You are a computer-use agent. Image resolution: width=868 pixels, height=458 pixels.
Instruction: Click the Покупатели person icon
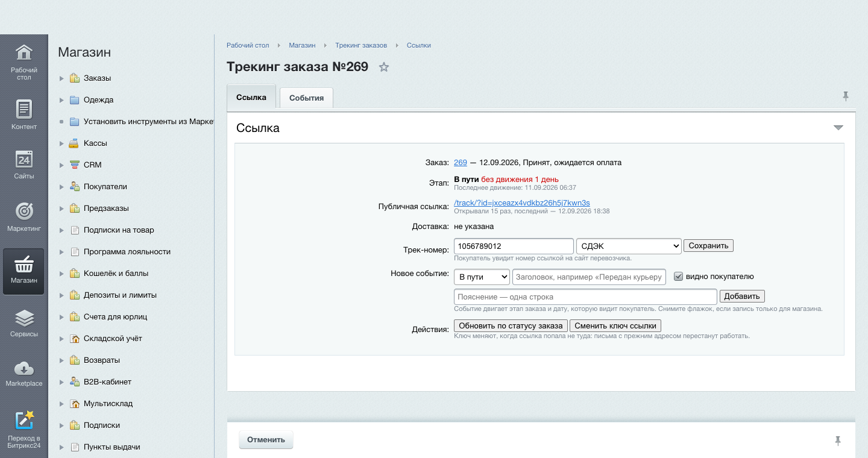(75, 187)
